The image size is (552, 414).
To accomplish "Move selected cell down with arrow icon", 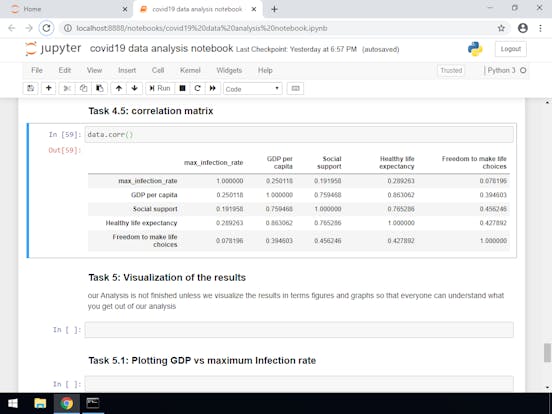I will coord(134,88).
